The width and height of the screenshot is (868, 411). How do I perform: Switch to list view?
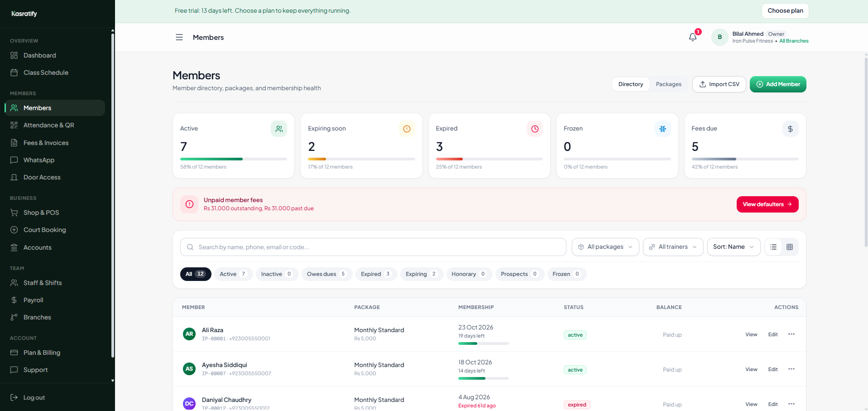773,247
